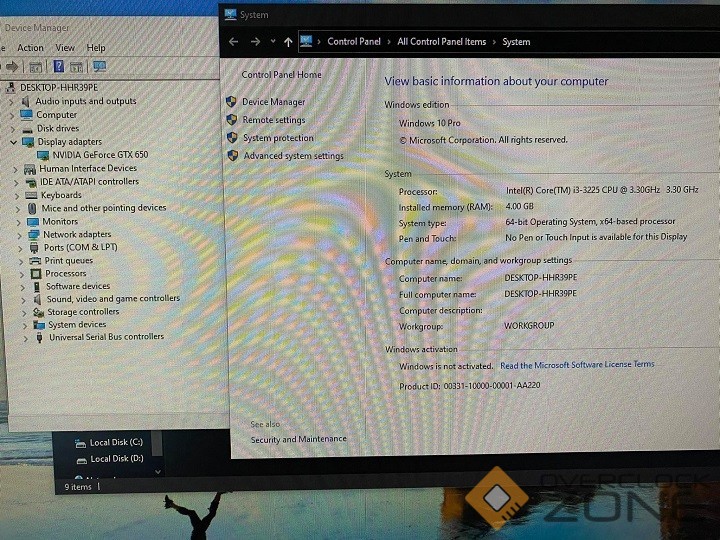
Task: Open View menu in Device Manager
Action: (65, 48)
